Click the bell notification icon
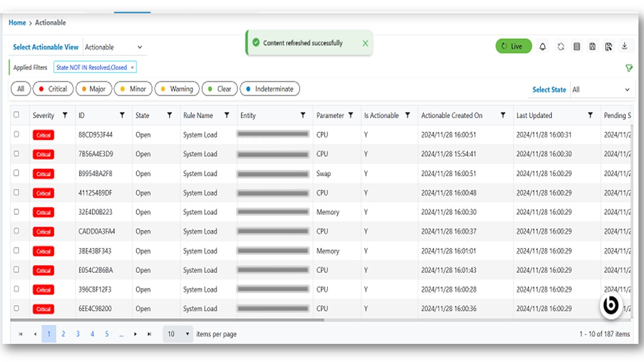644x362 pixels. point(542,47)
